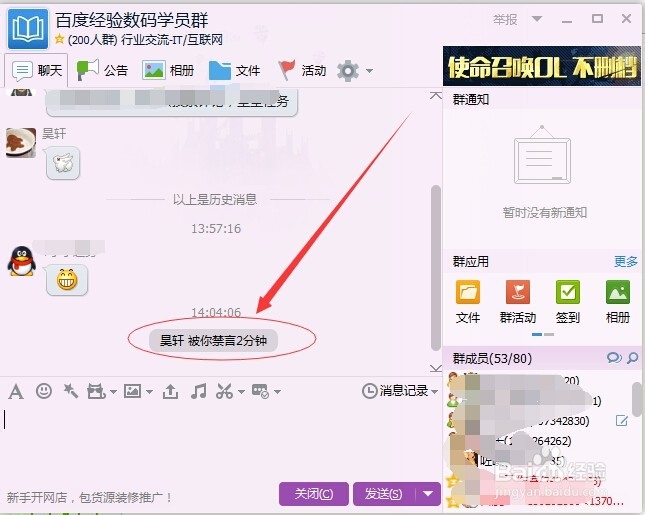Expand the arrow next to the message tools icon
645x515 pixels.
click(278, 392)
